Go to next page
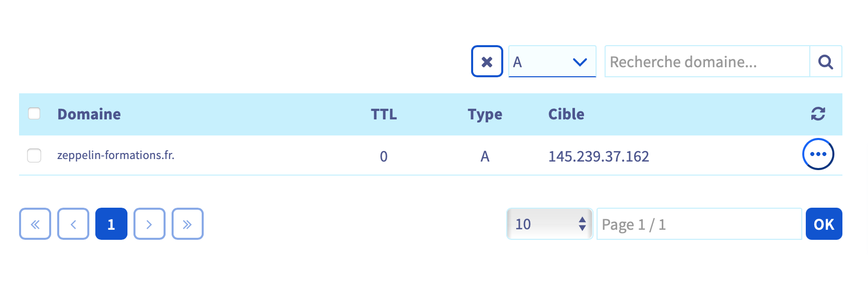The image size is (868, 296). 150,224
